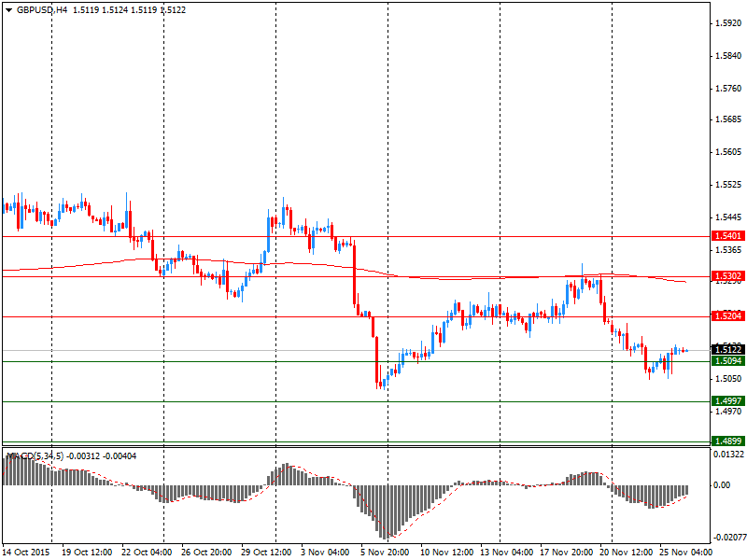Click the 17 Nov 20:00 time label

coord(567,553)
